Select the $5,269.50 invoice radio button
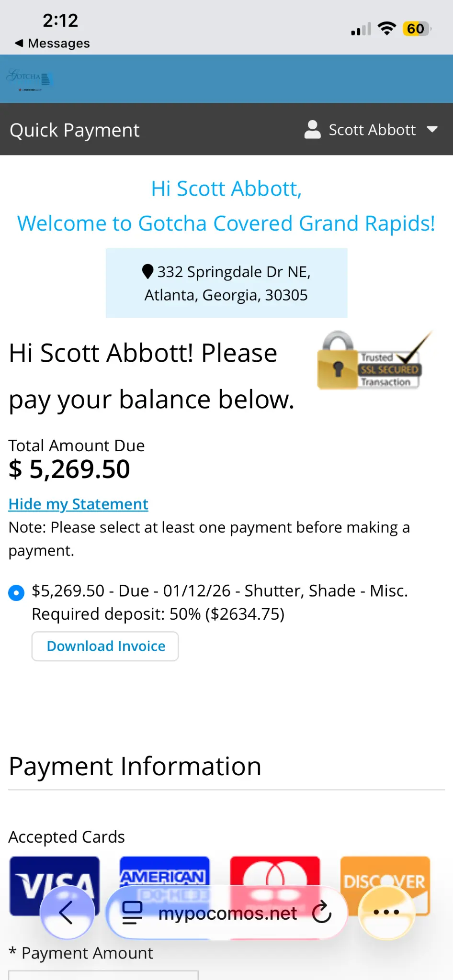This screenshot has width=453, height=980. [x=16, y=592]
